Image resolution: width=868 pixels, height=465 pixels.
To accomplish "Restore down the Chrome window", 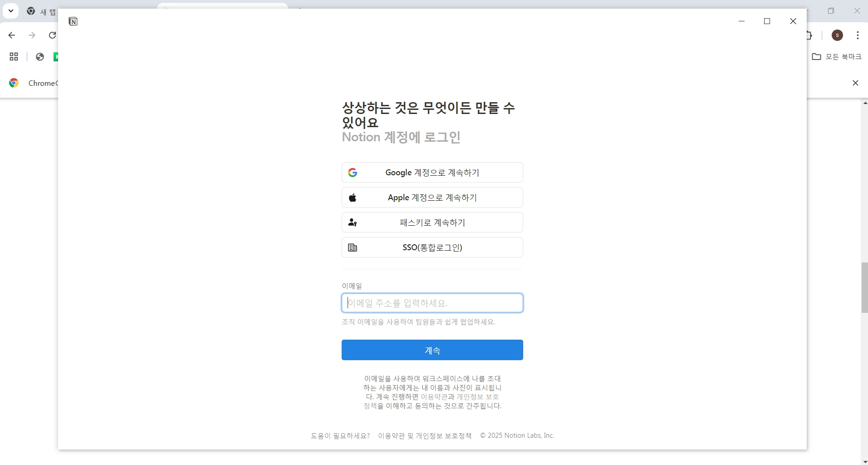I will click(x=831, y=11).
